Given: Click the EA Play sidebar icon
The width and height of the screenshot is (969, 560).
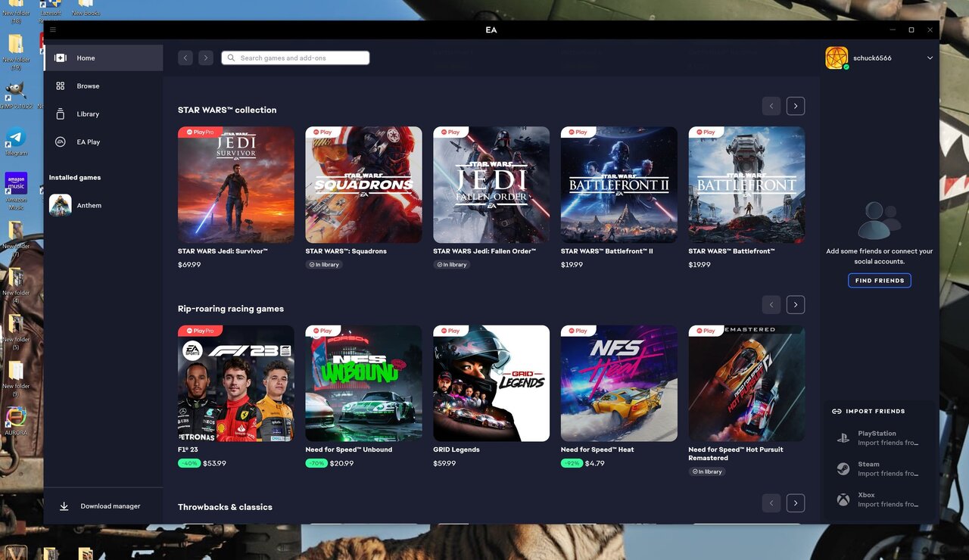Looking at the screenshot, I should point(61,142).
